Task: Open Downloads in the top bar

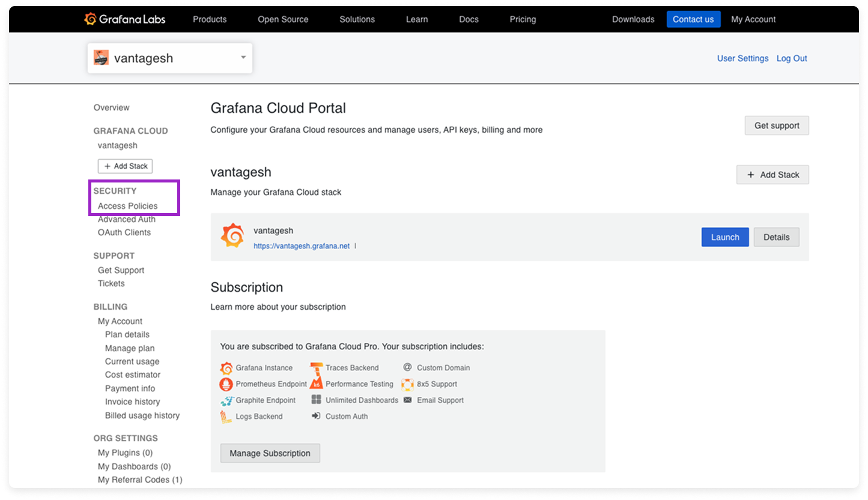Action: click(633, 19)
